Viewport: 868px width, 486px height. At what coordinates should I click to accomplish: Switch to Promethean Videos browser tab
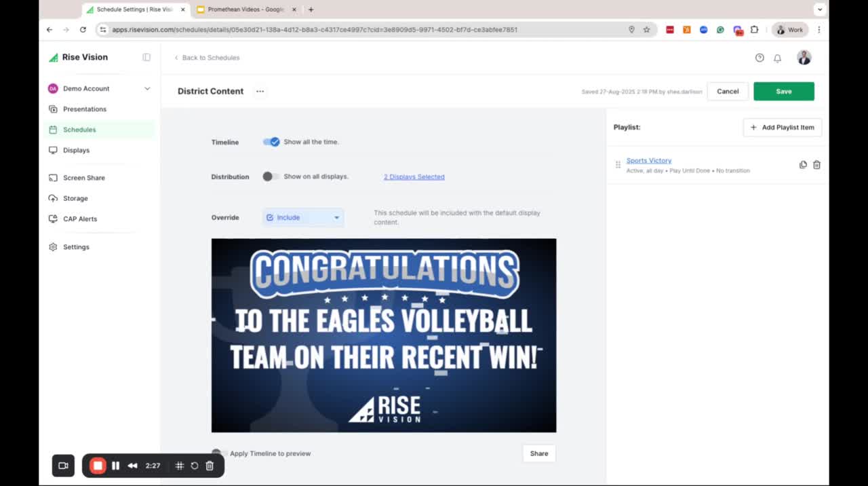pyautogui.click(x=245, y=10)
